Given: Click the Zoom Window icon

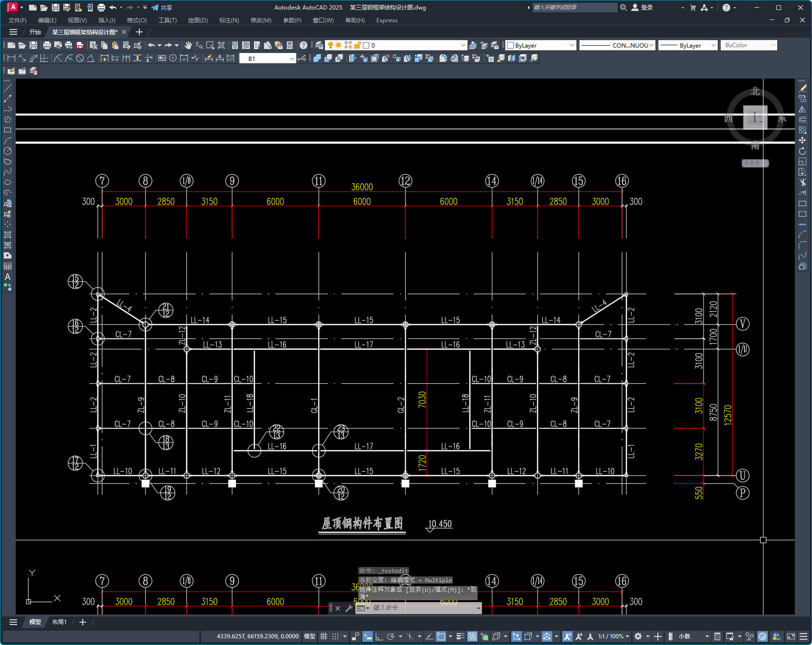Looking at the screenshot, I should click(x=210, y=45).
